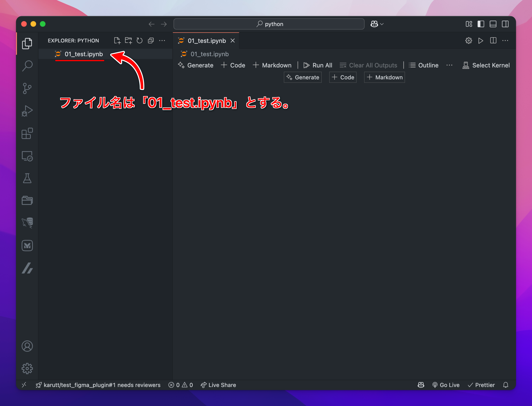This screenshot has width=532, height=406.
Task: Toggle the secondary side bar visibility
Action: (x=505, y=24)
